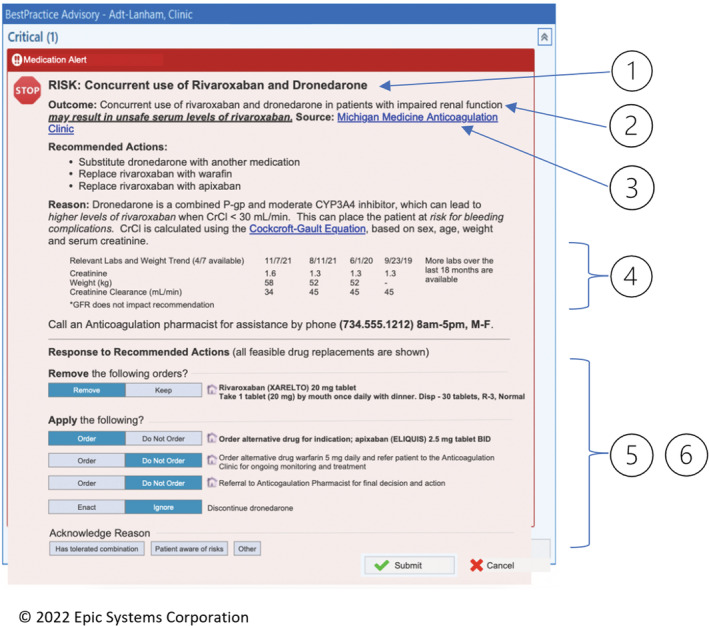Viewport: 709px width, 626px height.
Task: Click order icon beside pharmacist Referral
Action: point(212,482)
